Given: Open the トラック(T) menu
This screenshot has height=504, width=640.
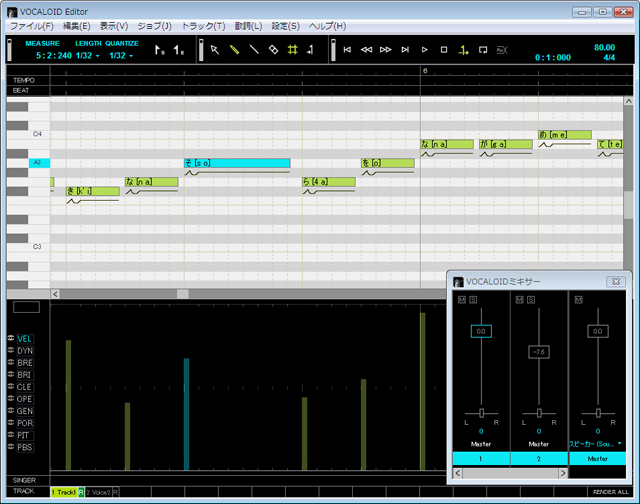Looking at the screenshot, I should (203, 25).
